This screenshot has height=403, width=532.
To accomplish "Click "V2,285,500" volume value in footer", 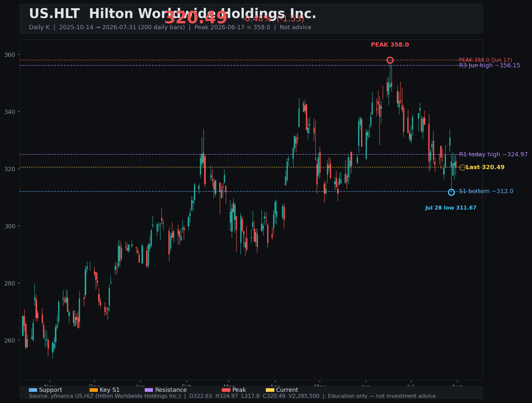I will [x=304, y=396].
